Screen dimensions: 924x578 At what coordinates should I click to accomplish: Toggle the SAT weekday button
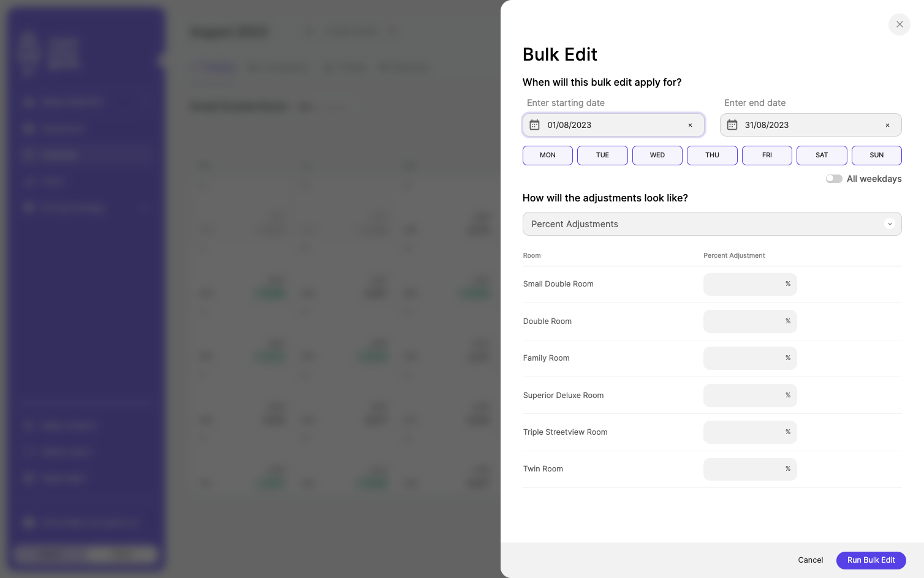pos(822,156)
